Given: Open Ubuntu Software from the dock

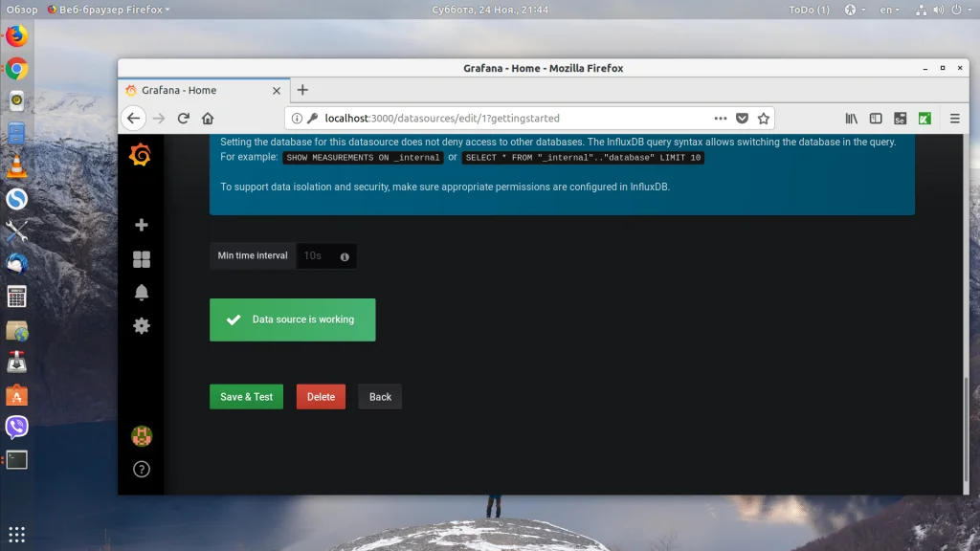Looking at the screenshot, I should (x=17, y=395).
